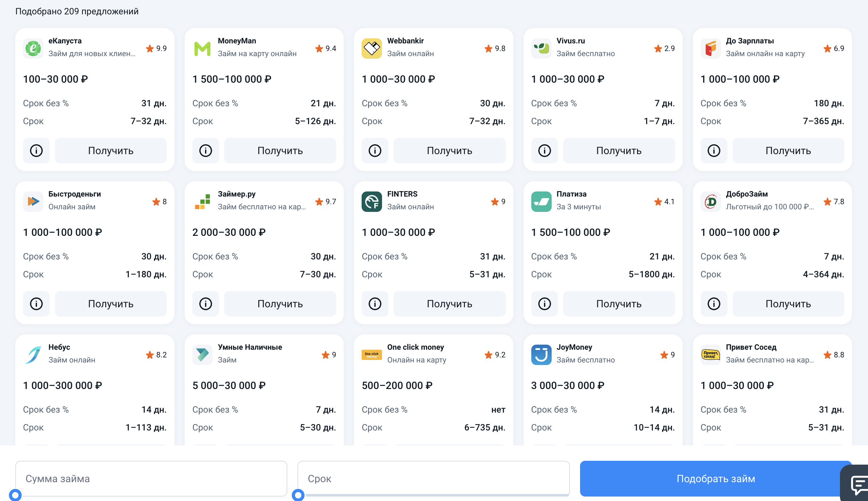868x501 pixels.
Task: Click Получить for Webbankir
Action: point(450,150)
